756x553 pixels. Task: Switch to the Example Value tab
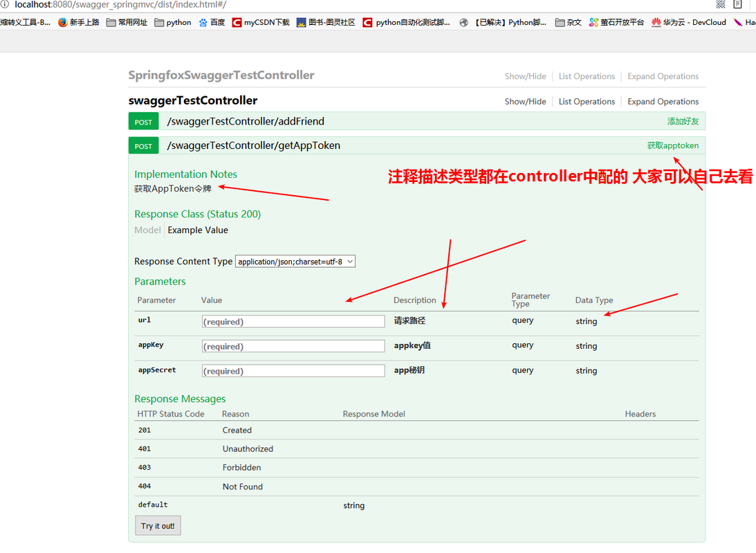[x=198, y=230]
